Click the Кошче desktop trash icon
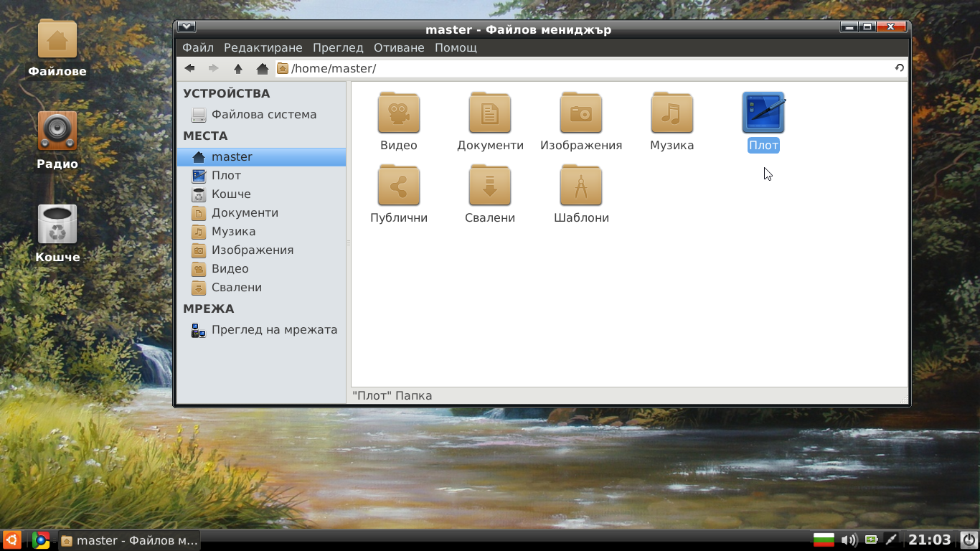980x551 pixels. point(57,234)
